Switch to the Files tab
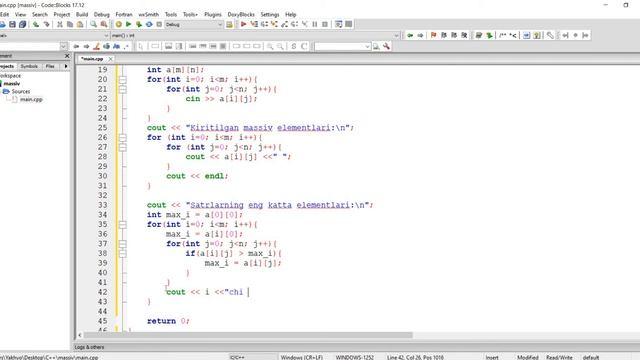Image resolution: width=640 pixels, height=360 pixels. coord(50,66)
